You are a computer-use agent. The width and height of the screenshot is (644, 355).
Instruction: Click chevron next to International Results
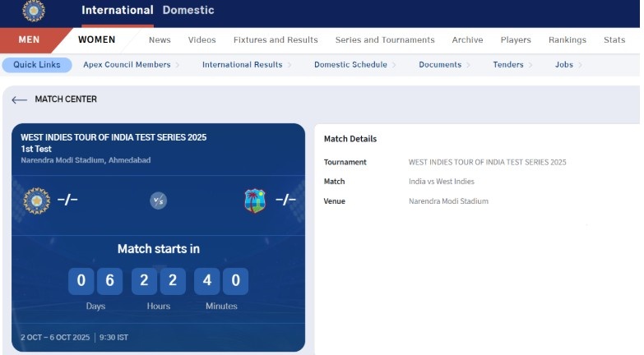(290, 65)
